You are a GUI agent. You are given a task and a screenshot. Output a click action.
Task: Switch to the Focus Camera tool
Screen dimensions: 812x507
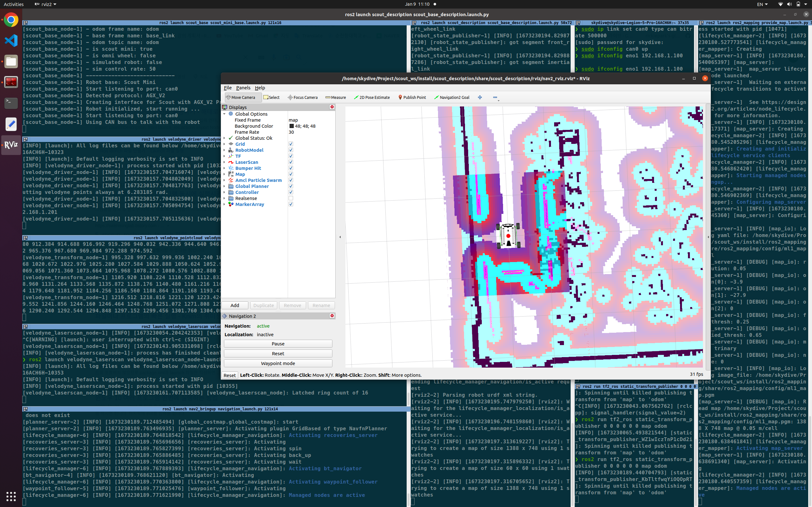(303, 97)
